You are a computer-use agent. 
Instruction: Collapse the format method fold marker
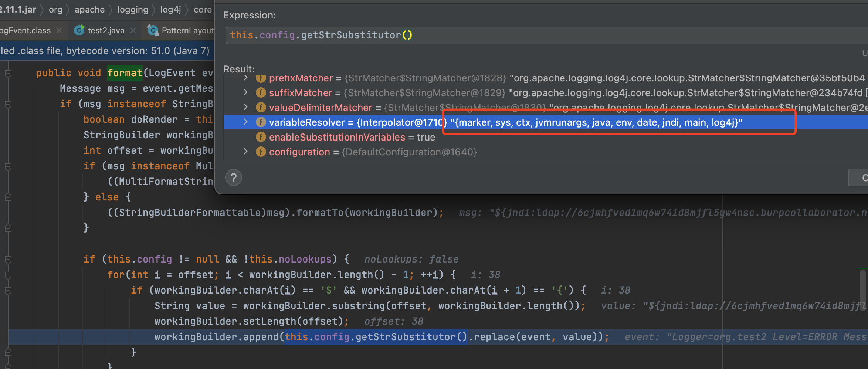(8, 73)
